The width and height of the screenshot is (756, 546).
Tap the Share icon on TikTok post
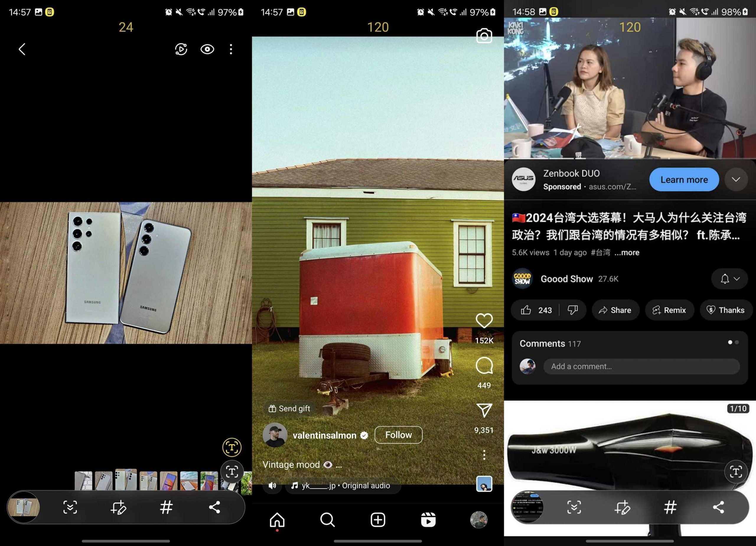484,409
